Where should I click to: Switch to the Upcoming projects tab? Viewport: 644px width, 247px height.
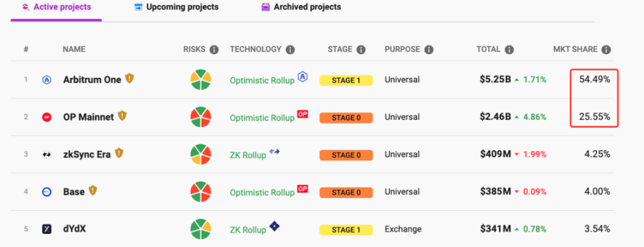tap(177, 7)
